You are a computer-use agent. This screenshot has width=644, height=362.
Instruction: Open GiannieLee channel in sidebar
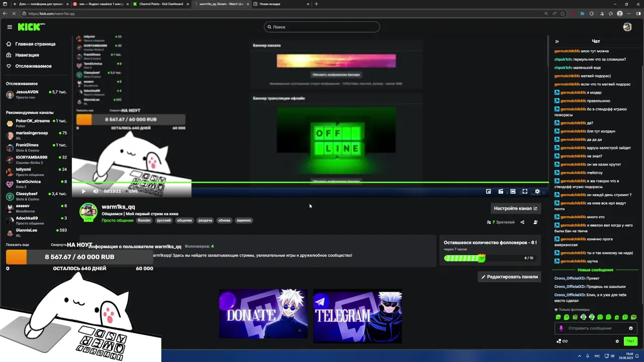click(36, 232)
